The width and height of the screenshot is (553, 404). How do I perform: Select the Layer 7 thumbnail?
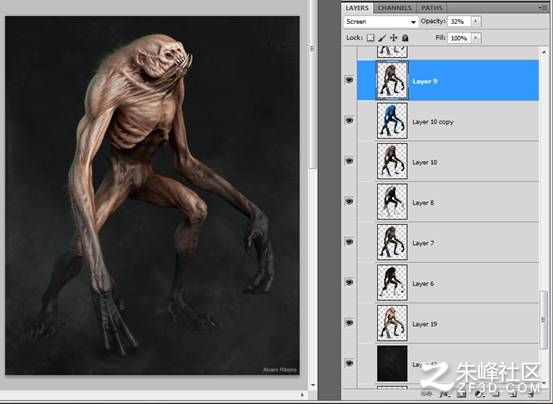[x=392, y=242]
